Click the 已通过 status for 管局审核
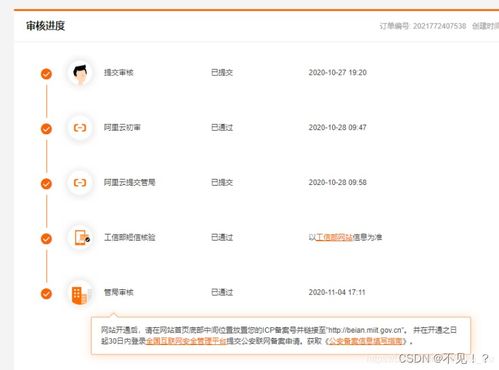This screenshot has width=499, height=370. [222, 292]
